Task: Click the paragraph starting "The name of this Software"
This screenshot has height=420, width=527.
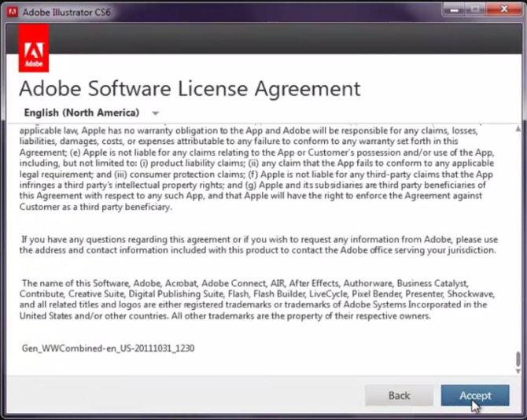Action: (257, 300)
